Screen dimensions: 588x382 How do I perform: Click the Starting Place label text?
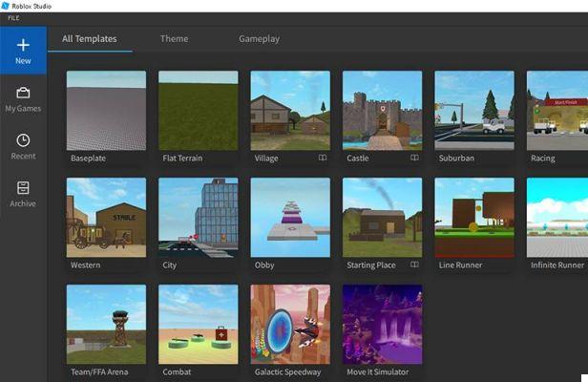click(371, 265)
